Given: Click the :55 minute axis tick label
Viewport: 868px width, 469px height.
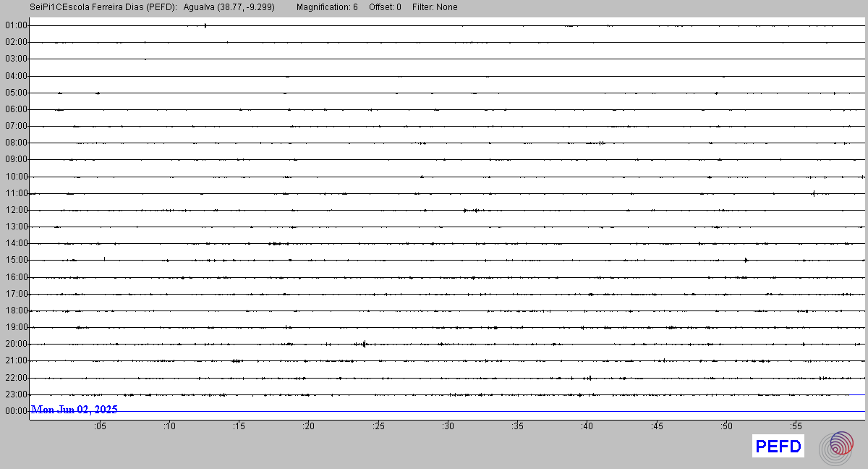Looking at the screenshot, I should click(x=796, y=426).
